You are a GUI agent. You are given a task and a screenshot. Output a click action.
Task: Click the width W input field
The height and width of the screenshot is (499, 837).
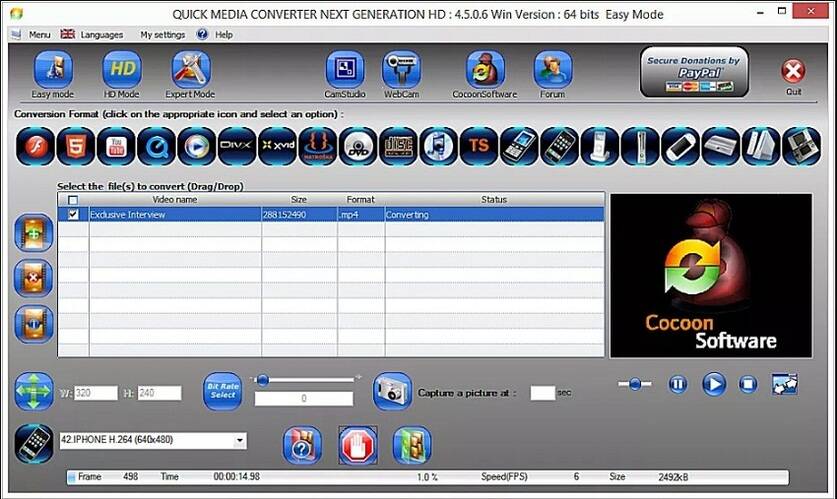96,393
